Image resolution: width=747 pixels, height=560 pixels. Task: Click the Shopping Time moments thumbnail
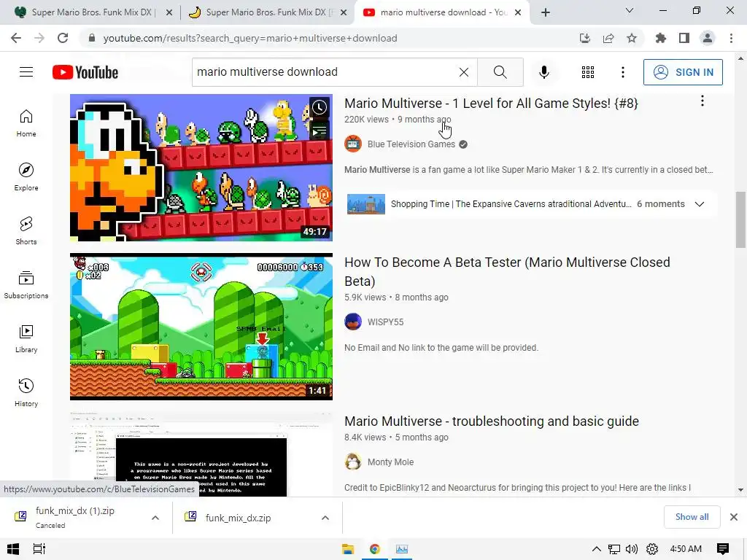366,204
